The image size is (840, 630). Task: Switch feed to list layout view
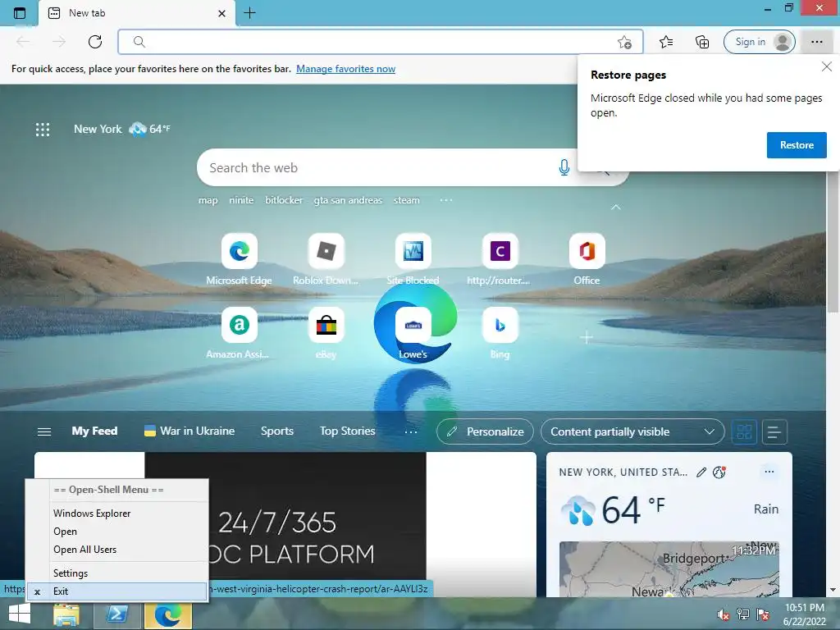pyautogui.click(x=774, y=431)
